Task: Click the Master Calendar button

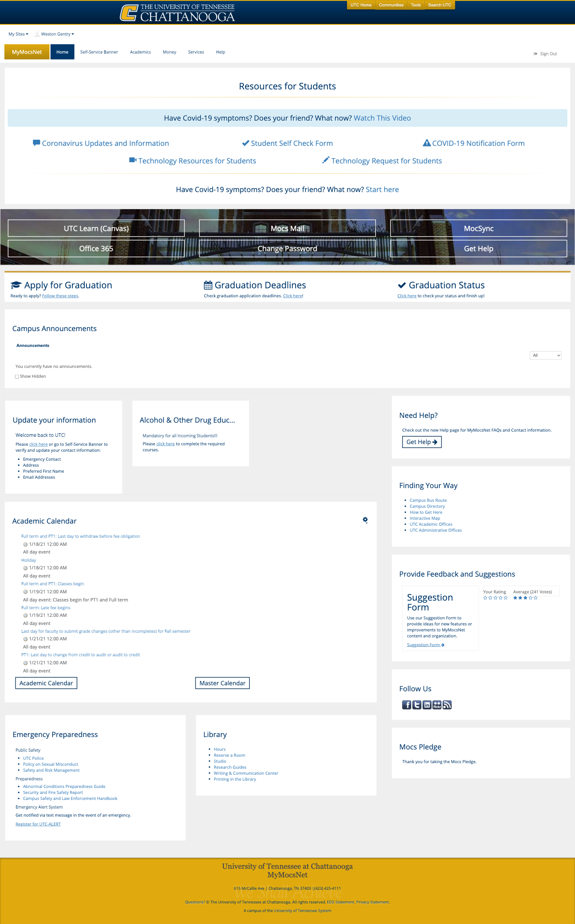Action: pos(222,683)
